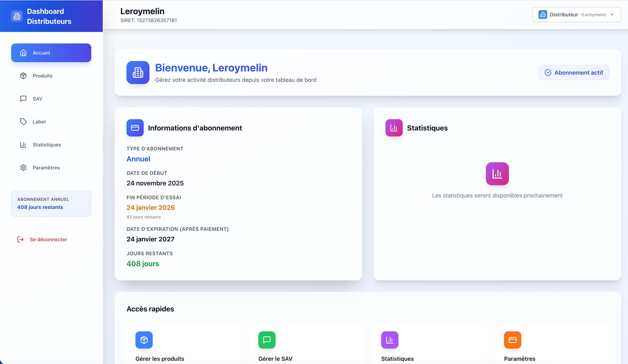The width and height of the screenshot is (628, 364).
Task: Open the Statistiques sidebar menu item
Action: (x=47, y=145)
